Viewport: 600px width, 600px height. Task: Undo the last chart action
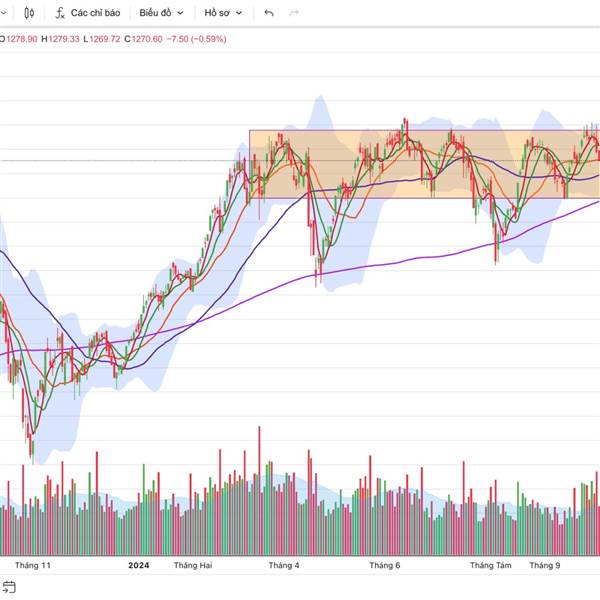point(268,13)
